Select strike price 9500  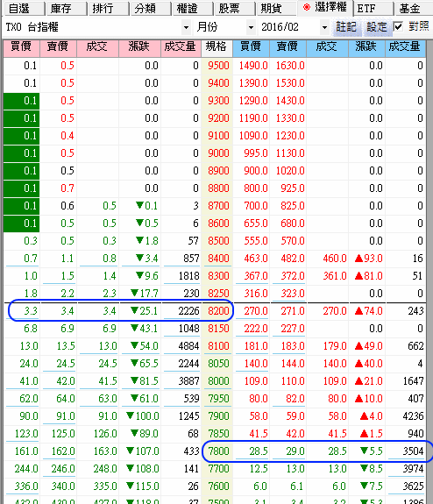click(218, 66)
